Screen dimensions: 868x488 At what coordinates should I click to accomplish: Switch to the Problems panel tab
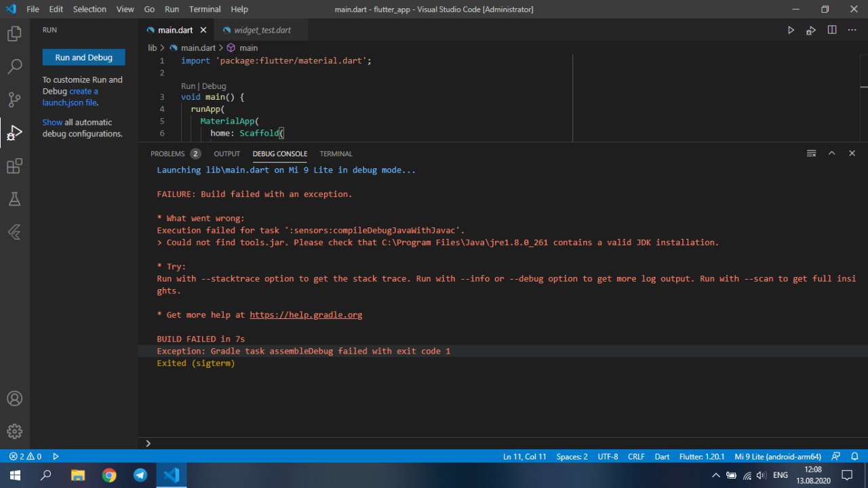pyautogui.click(x=175, y=153)
